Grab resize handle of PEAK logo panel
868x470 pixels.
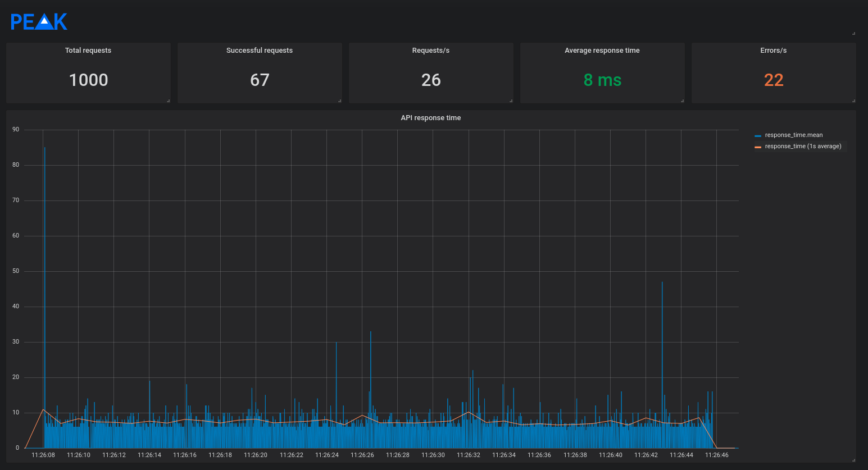[854, 34]
